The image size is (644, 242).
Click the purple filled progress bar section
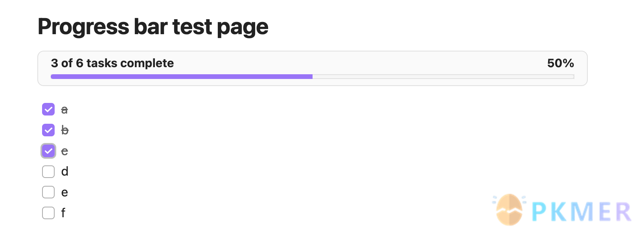[181, 77]
